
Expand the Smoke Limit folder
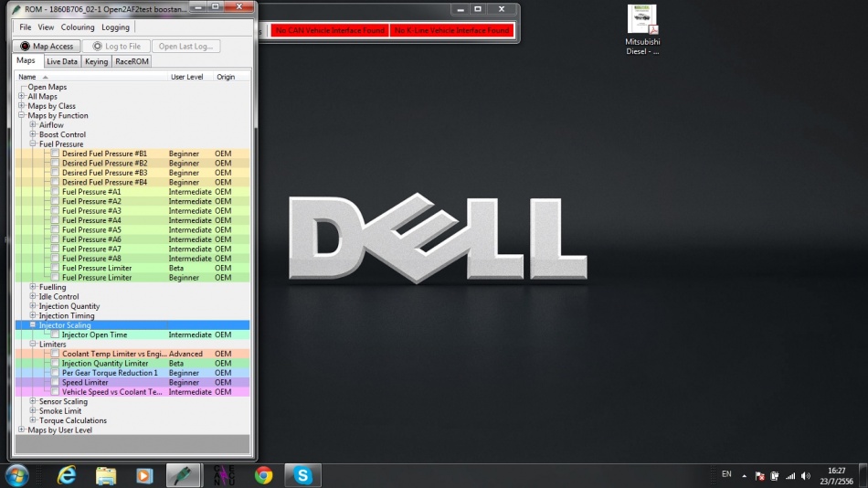pos(33,410)
